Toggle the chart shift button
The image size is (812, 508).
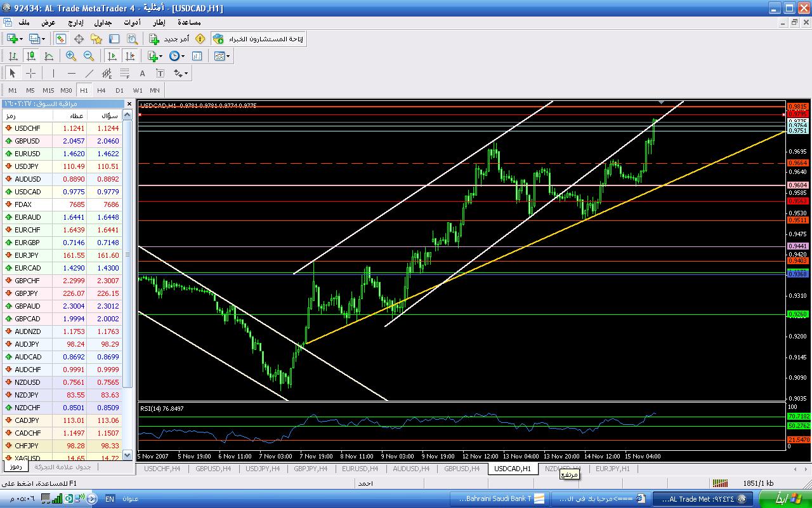pos(130,56)
